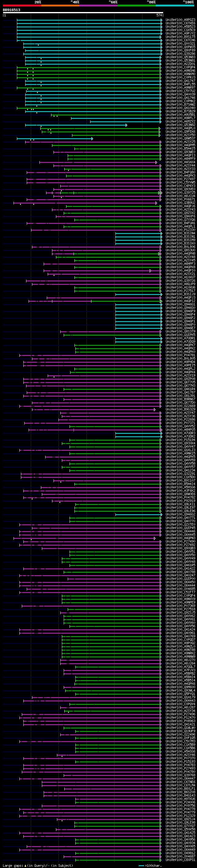The height and width of the screenshot is (868, 197).
Task: Select the UniRef100_B7SAW2 label
Action: [180, 104]
